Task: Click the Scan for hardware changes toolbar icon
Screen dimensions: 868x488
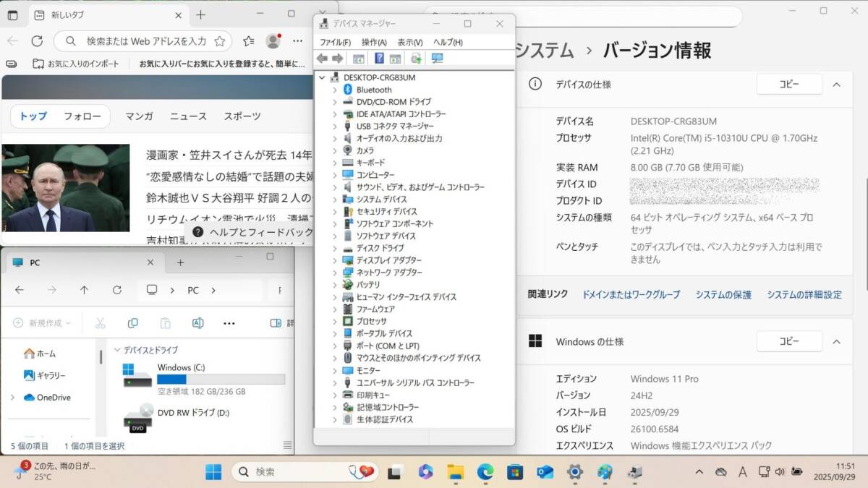Action: coord(437,59)
